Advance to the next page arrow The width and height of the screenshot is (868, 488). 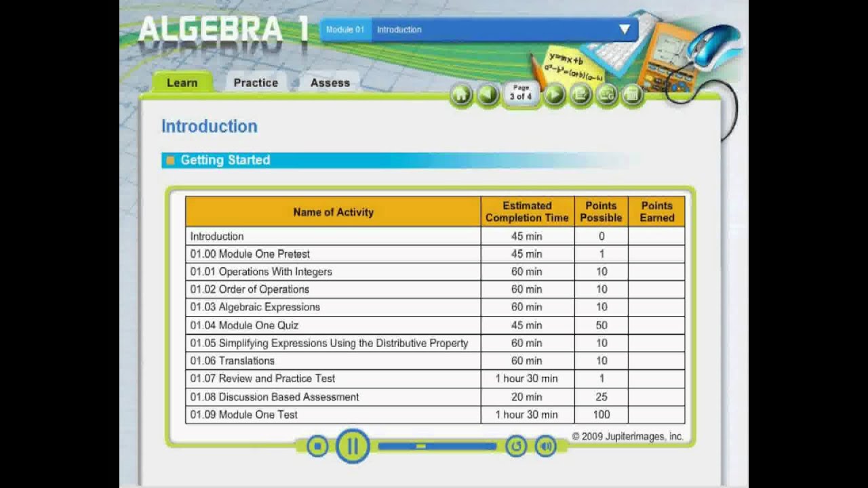554,96
